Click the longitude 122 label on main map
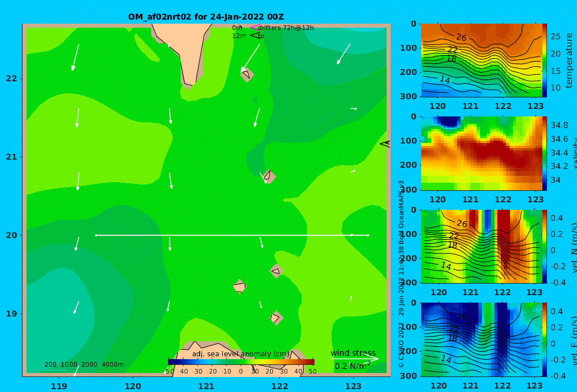 tap(280, 386)
